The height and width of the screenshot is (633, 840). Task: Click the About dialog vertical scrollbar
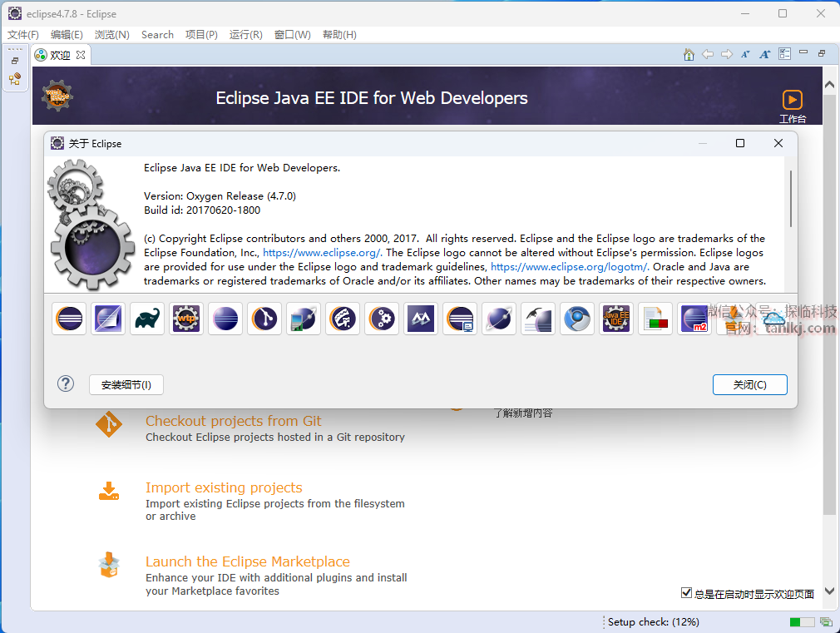(x=791, y=199)
